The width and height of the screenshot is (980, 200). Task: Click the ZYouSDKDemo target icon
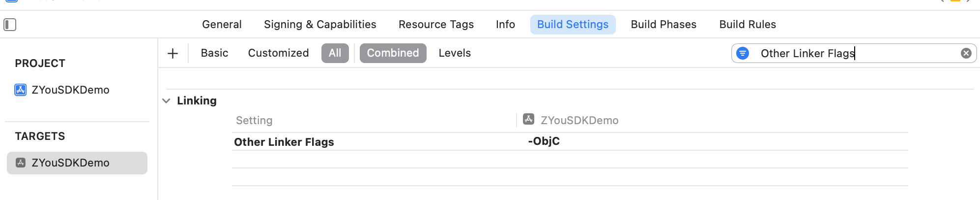pos(21,163)
